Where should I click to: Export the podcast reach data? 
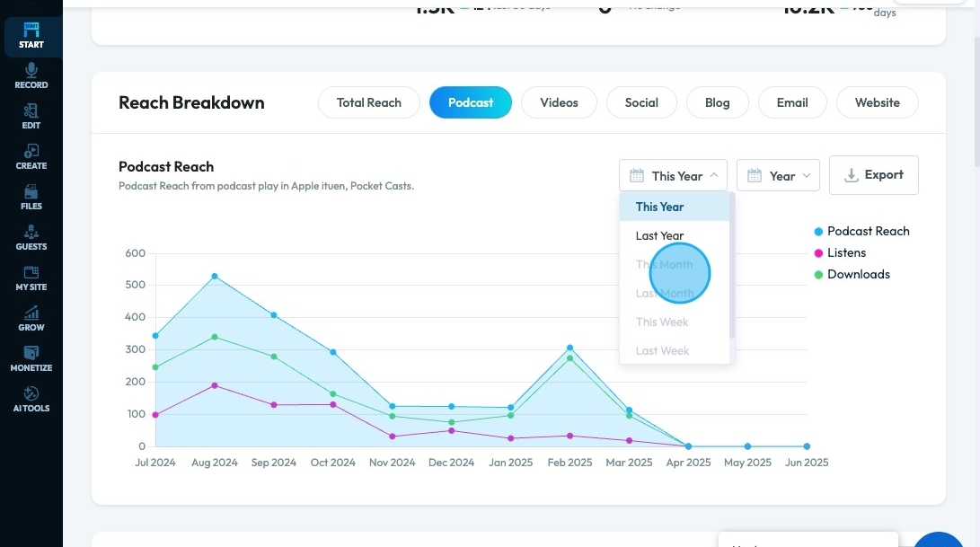pos(874,175)
